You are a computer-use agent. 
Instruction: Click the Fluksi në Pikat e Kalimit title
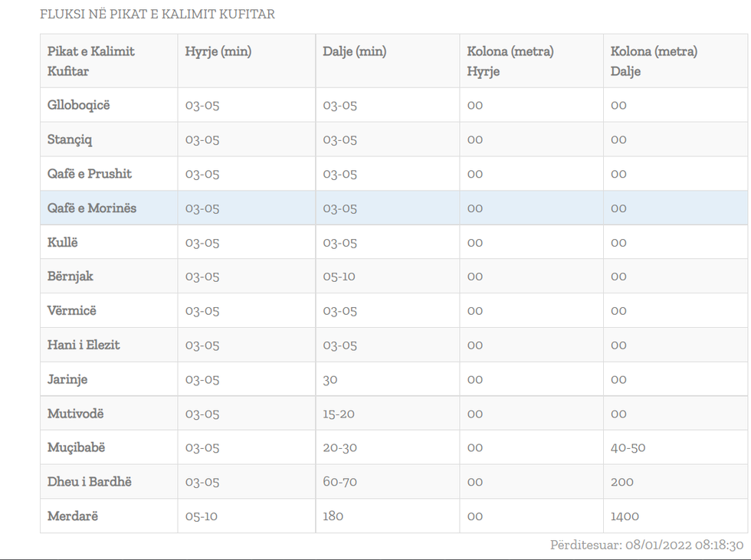[157, 15]
